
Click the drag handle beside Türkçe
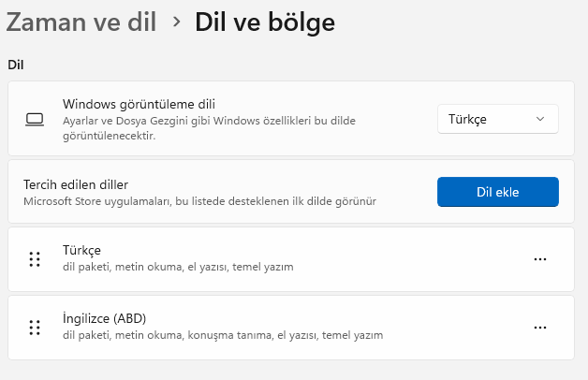35,259
